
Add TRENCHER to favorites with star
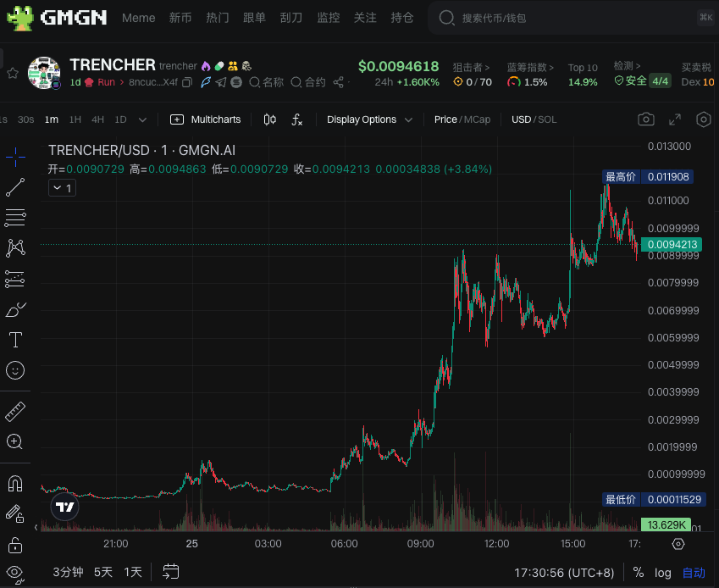tap(13, 73)
